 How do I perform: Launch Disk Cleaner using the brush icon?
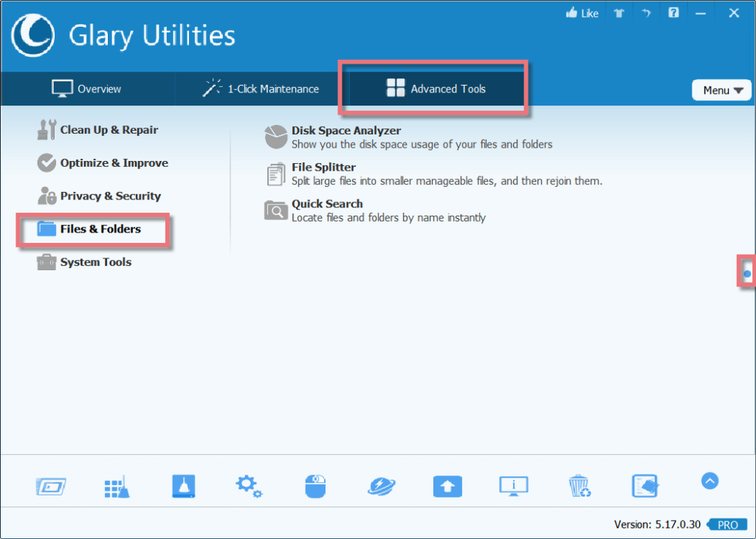(117, 486)
